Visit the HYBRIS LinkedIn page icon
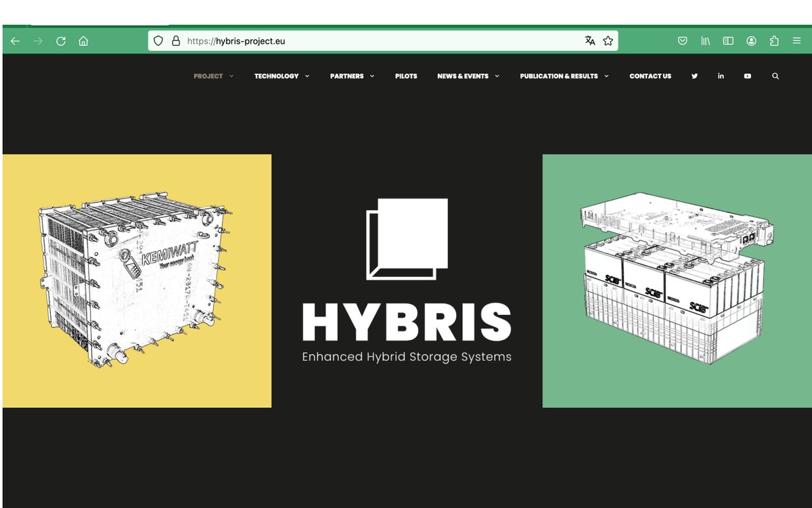The width and height of the screenshot is (812, 508). (x=721, y=76)
